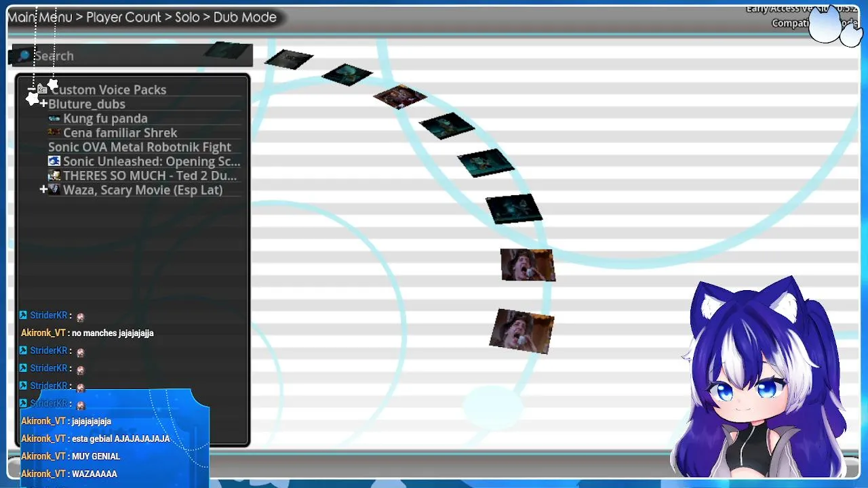Viewport: 868px width, 488px height.
Task: Click the Dub Mode breadcrumb
Action: (245, 18)
